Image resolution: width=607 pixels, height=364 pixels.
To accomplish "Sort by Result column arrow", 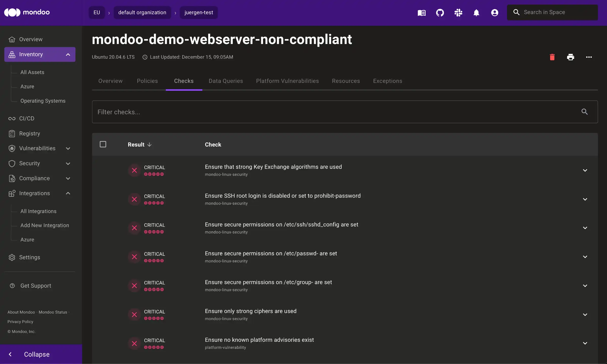I will (149, 145).
